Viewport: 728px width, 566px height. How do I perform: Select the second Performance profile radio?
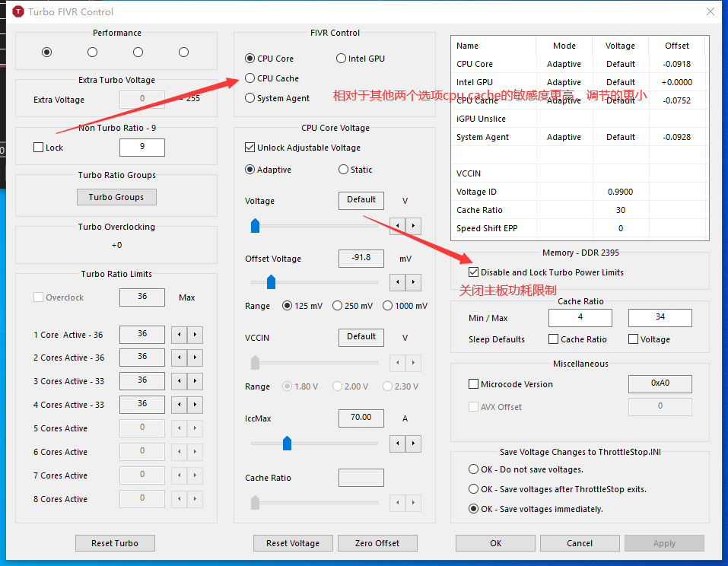click(x=92, y=52)
